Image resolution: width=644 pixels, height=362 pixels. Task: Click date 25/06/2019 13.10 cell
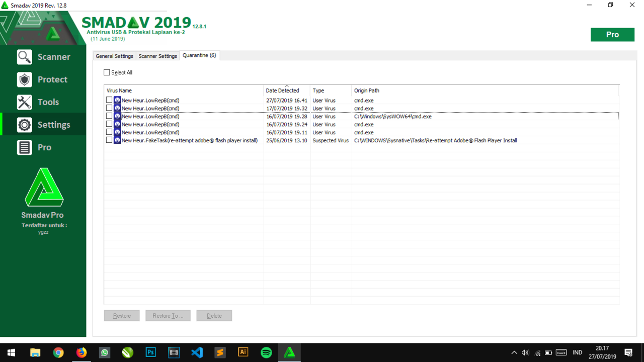(287, 140)
